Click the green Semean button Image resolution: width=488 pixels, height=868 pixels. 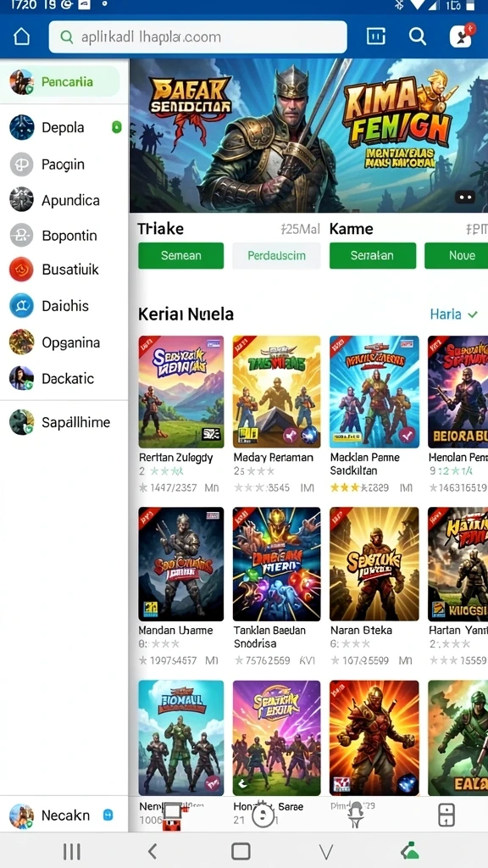pos(181,256)
